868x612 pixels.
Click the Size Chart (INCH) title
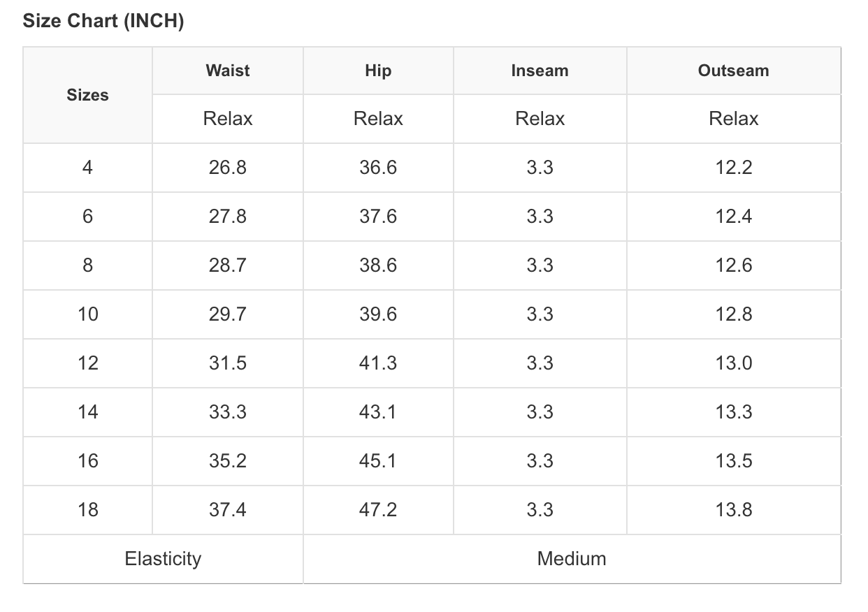tap(103, 21)
